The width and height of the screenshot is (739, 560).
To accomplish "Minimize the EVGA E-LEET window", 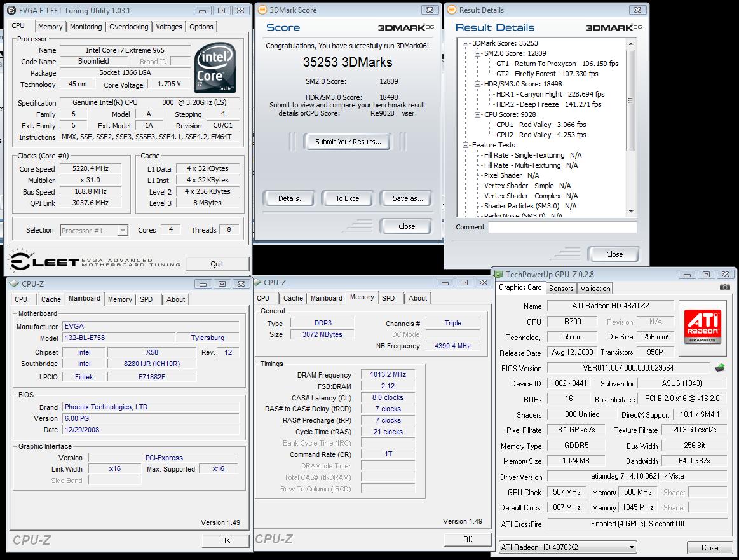I will (x=202, y=10).
